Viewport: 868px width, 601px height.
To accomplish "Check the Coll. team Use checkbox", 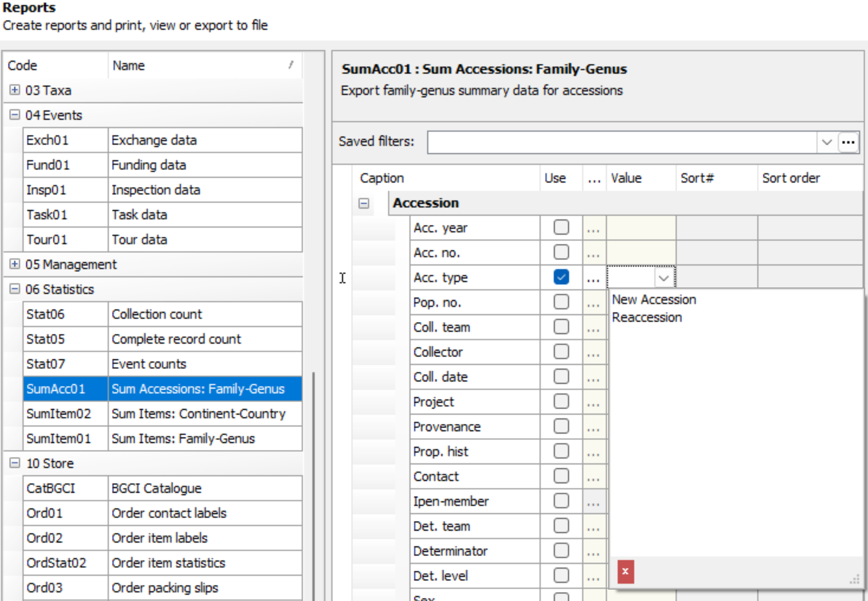I will 561,327.
